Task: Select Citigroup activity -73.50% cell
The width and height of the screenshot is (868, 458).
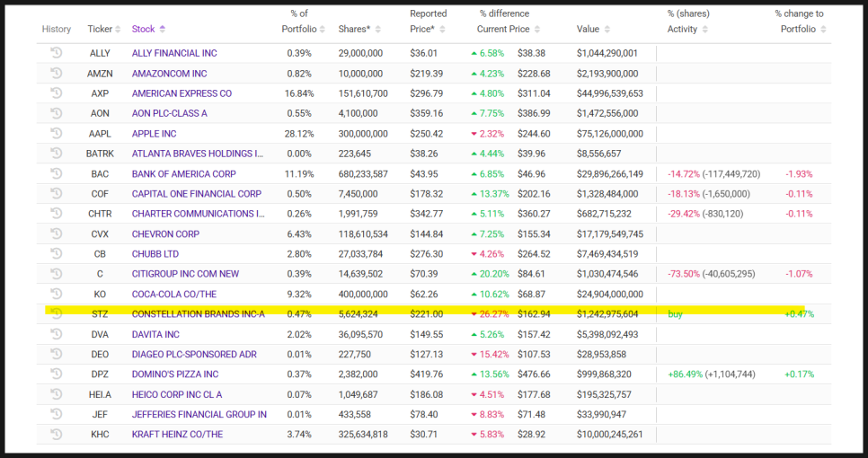Action: 712,274
